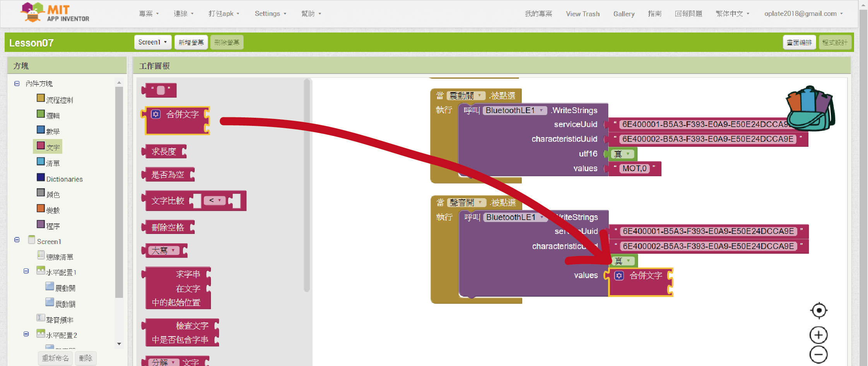Open the 專案 menu

click(149, 14)
